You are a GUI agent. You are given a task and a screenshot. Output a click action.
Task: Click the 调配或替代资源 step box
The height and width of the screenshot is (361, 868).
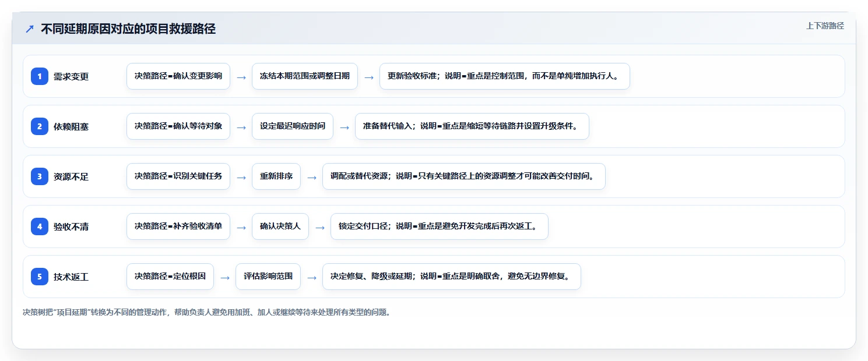(464, 176)
